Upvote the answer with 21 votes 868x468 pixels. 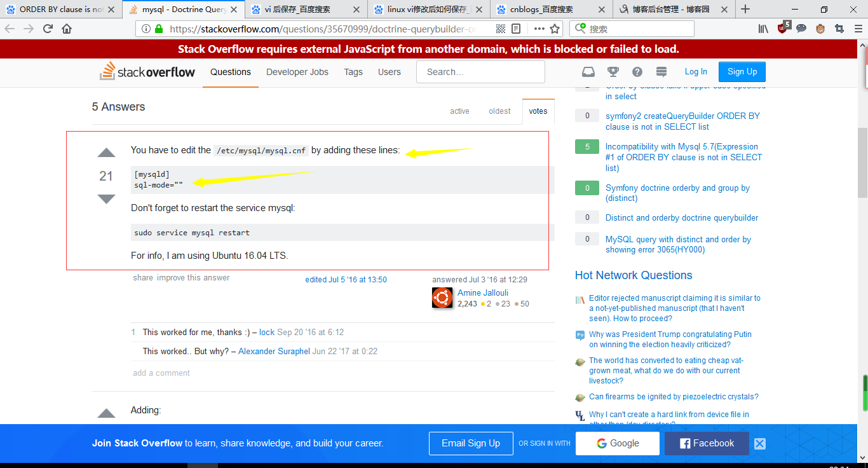pos(106,153)
